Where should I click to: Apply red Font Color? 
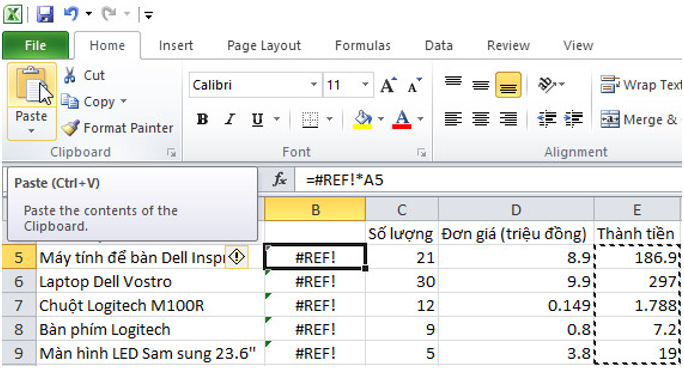click(x=402, y=119)
